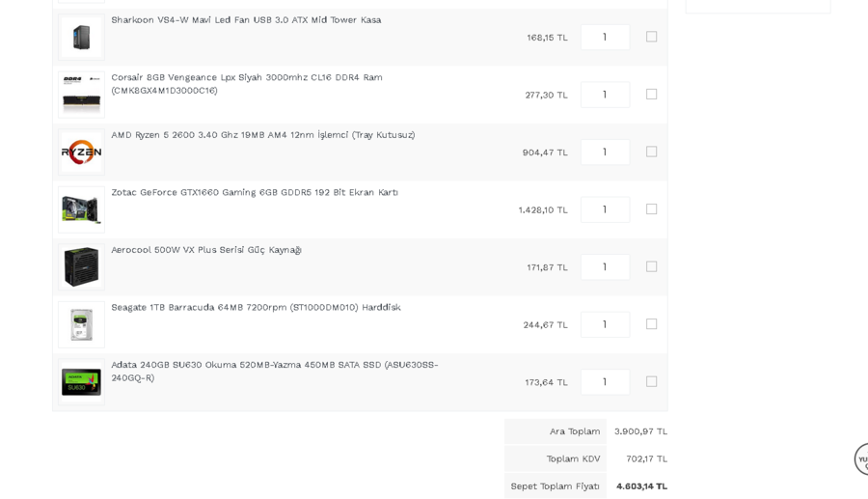Click quantity field for Aerocool power supply
The height and width of the screenshot is (499, 868).
(605, 267)
